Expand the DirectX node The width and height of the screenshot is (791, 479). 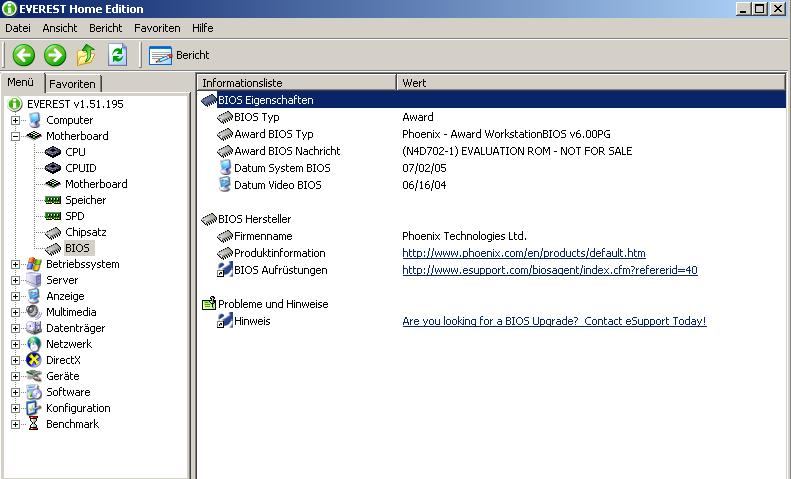tap(15, 361)
